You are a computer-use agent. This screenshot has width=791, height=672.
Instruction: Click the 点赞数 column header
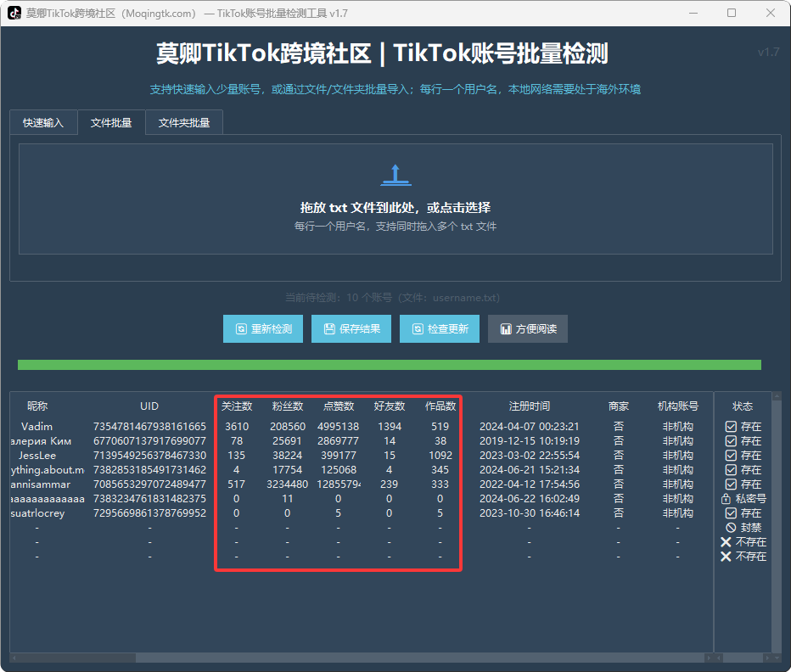[339, 406]
